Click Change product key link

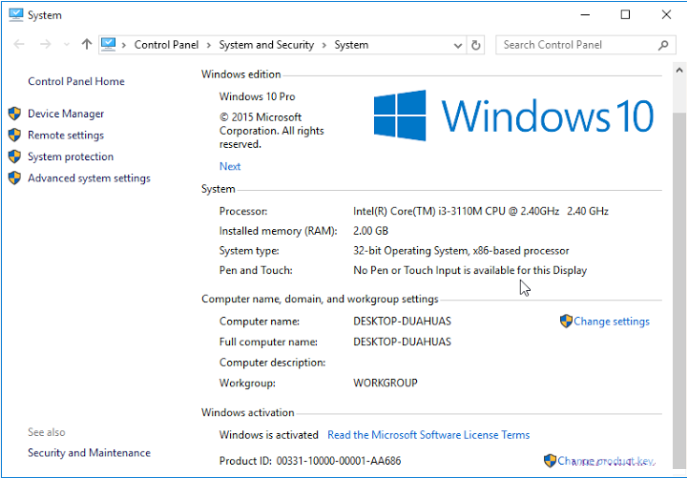tap(606, 461)
